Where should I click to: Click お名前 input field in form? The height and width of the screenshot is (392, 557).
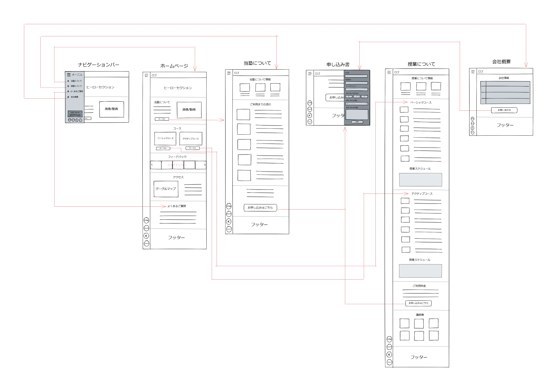356,76
